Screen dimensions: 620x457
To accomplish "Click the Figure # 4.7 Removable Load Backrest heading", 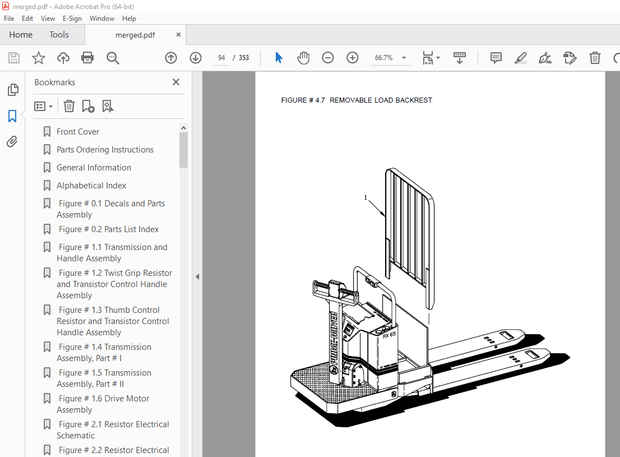I will [356, 100].
